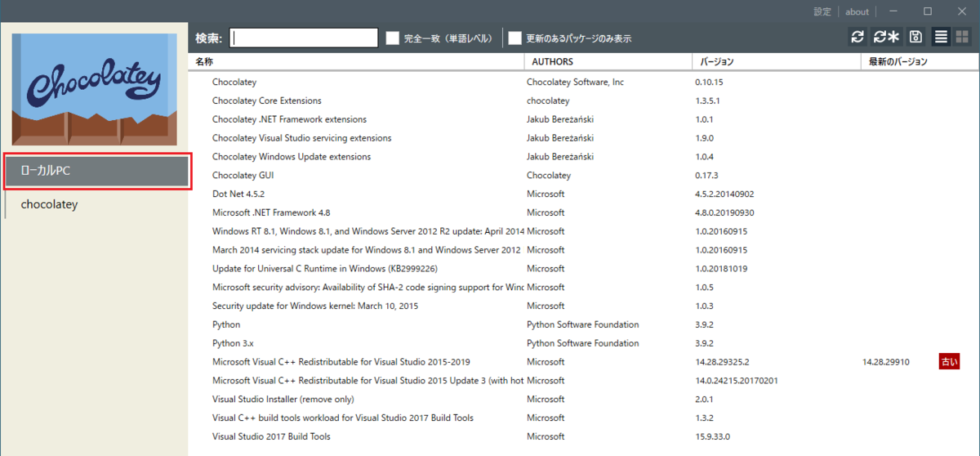Select Chocolatey .NET Framework extensions row

[x=584, y=119]
